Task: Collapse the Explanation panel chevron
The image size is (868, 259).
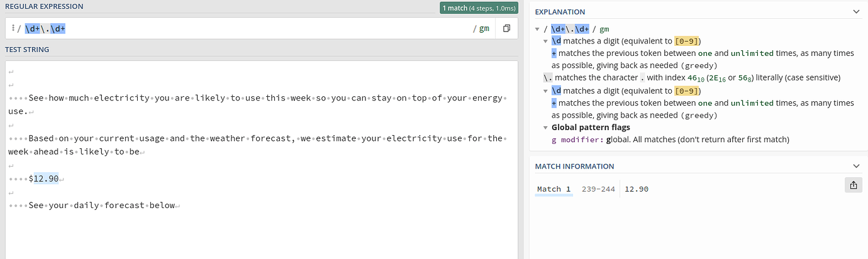Action: [855, 11]
